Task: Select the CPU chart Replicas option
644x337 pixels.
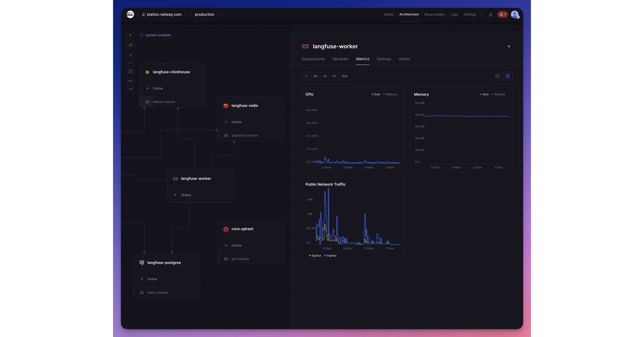Action: coord(390,94)
